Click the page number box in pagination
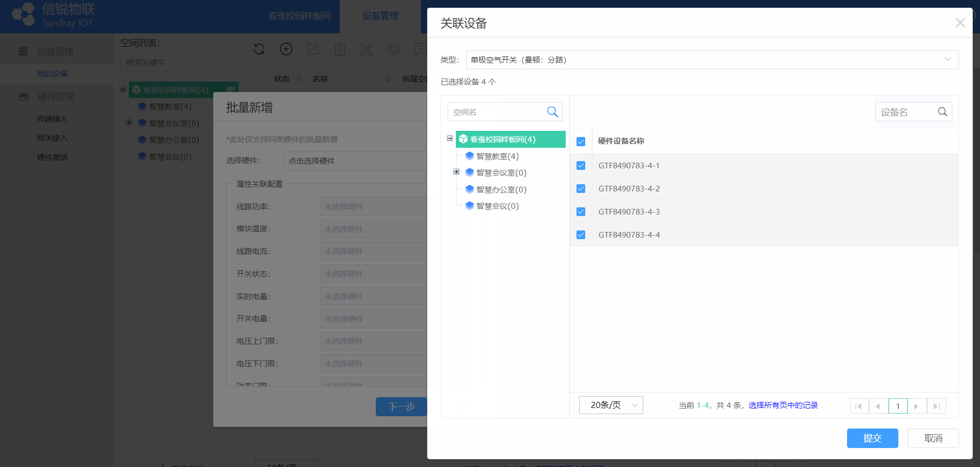980x467 pixels. click(898, 406)
